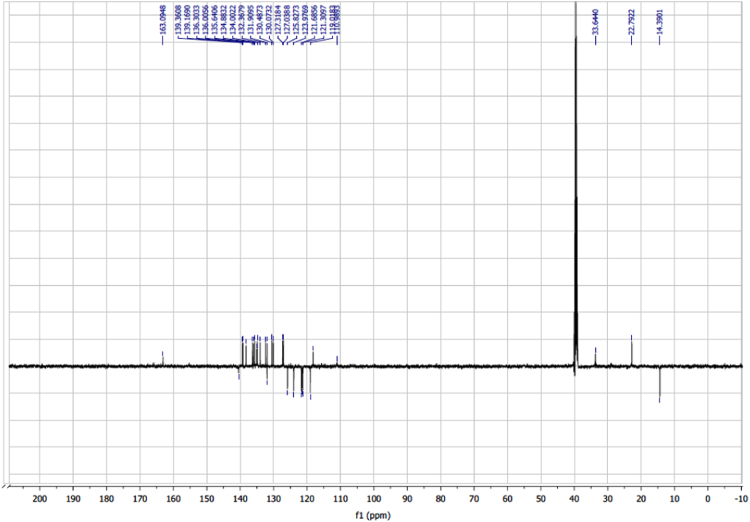Click the 200 tick label on axis
Image resolution: width=750 pixels, height=522 pixels.
pyautogui.click(x=40, y=498)
